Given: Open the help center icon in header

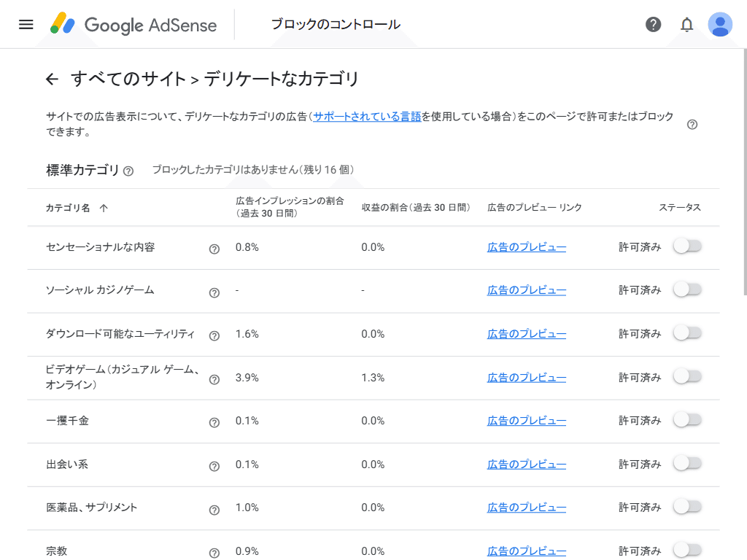Looking at the screenshot, I should [653, 24].
